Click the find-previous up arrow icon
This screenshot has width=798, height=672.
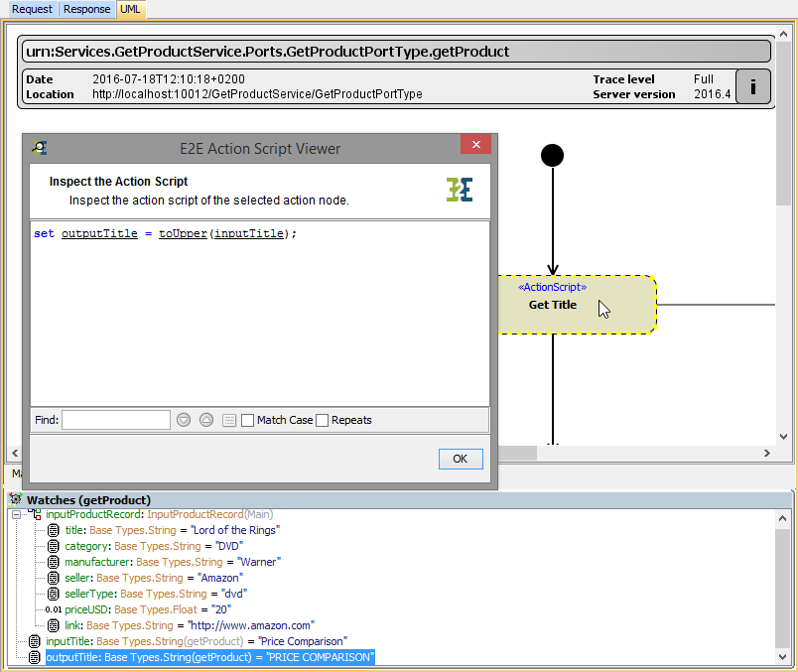tap(206, 419)
